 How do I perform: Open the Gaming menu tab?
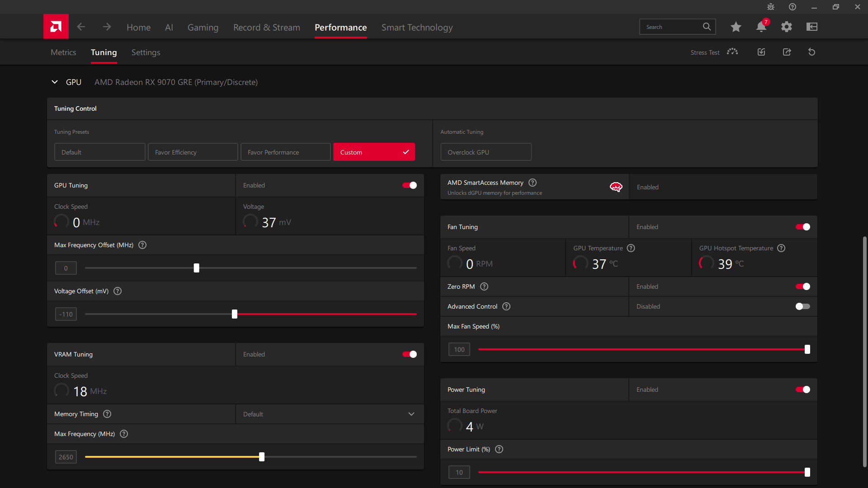pyautogui.click(x=203, y=28)
